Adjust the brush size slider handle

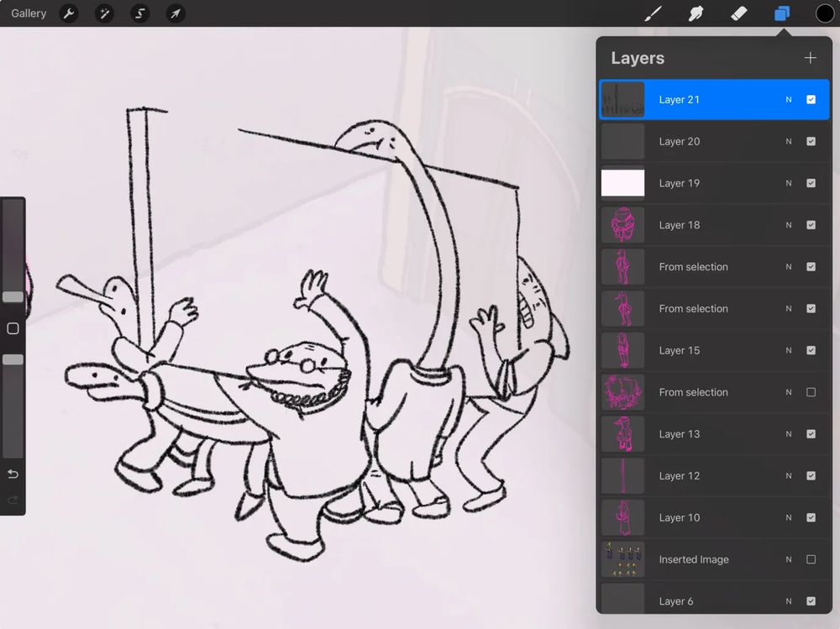click(x=13, y=296)
